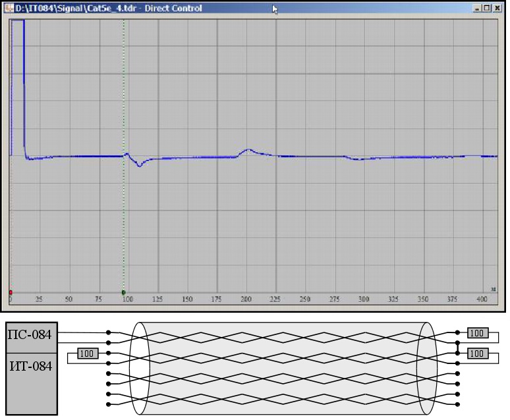
Task: Select the green cursor marker near 100
Action: (124, 292)
